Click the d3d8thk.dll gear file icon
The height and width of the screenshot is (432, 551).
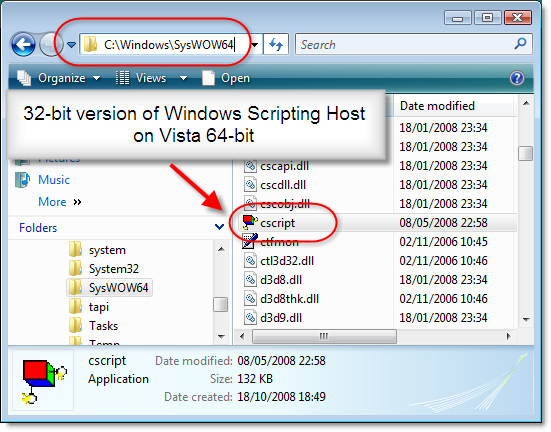(250, 298)
